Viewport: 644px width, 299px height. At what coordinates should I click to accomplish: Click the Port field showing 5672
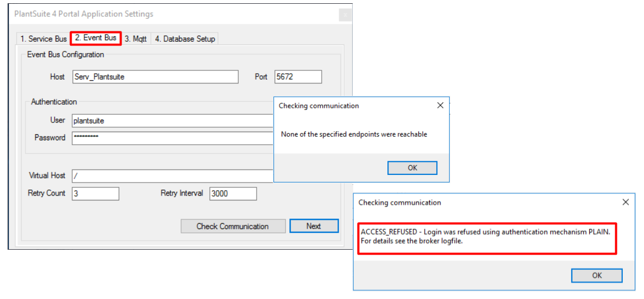298,77
